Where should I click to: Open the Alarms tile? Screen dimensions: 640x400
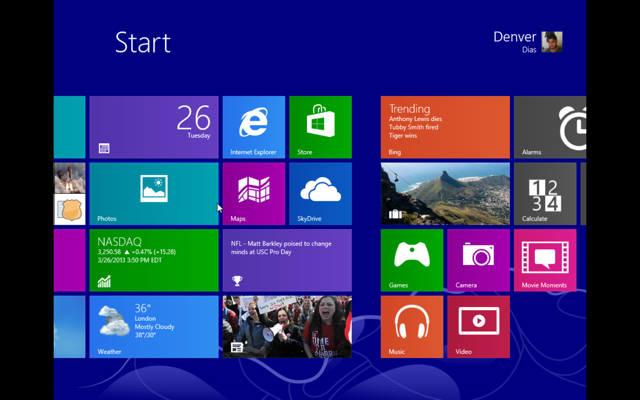(x=550, y=127)
